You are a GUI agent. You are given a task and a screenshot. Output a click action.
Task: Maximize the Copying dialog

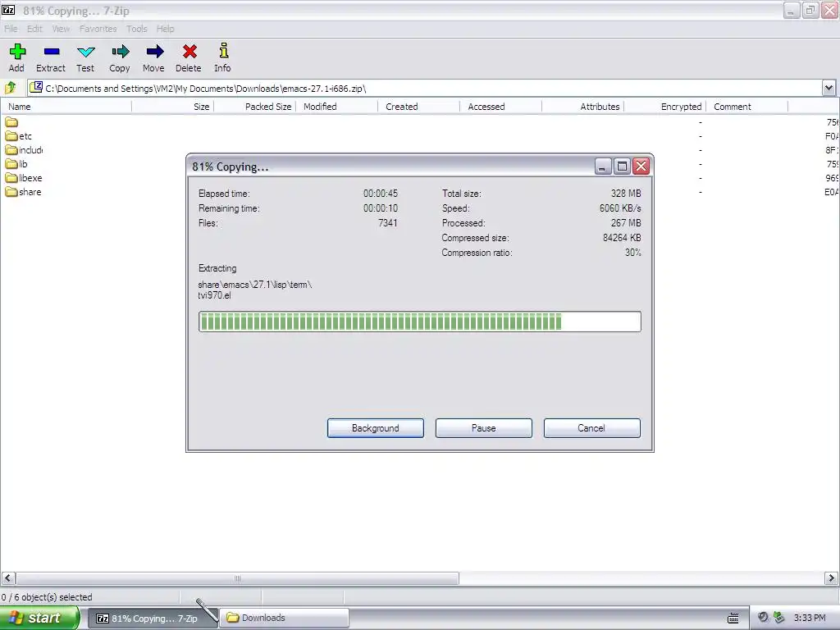click(622, 167)
